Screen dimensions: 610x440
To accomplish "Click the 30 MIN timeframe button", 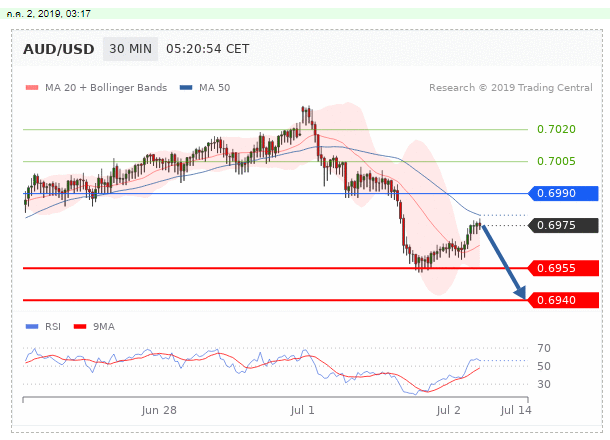I will point(130,49).
